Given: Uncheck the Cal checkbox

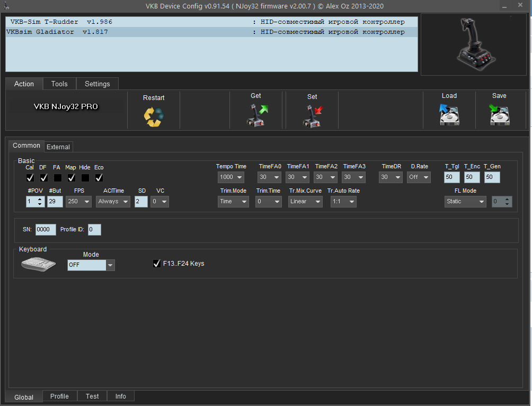Looking at the screenshot, I should (x=30, y=178).
